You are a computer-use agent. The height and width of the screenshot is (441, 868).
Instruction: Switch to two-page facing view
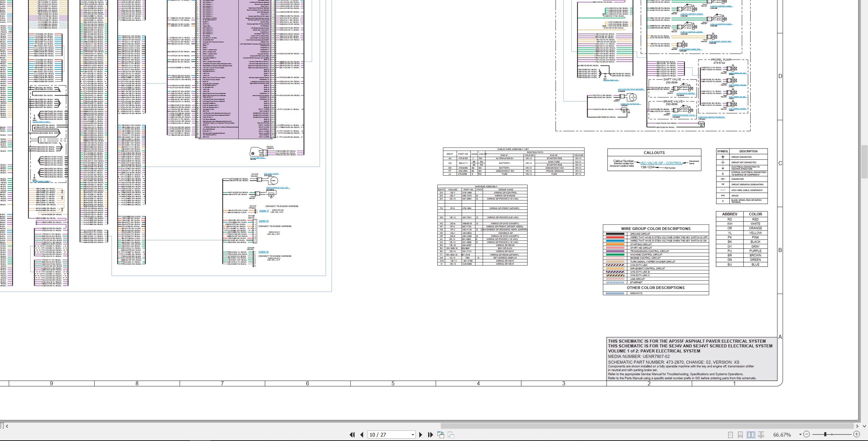(x=751, y=435)
